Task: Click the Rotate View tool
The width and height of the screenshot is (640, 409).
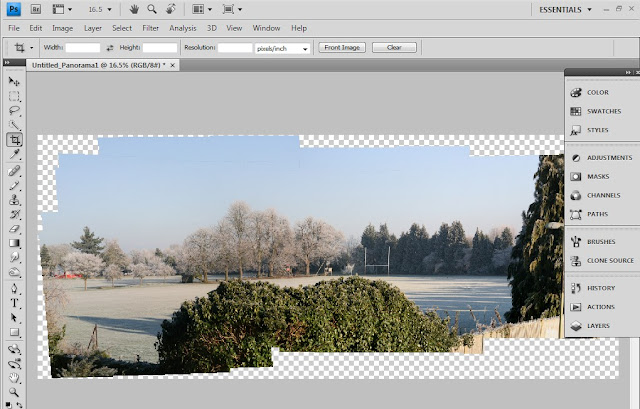Action: 171,9
